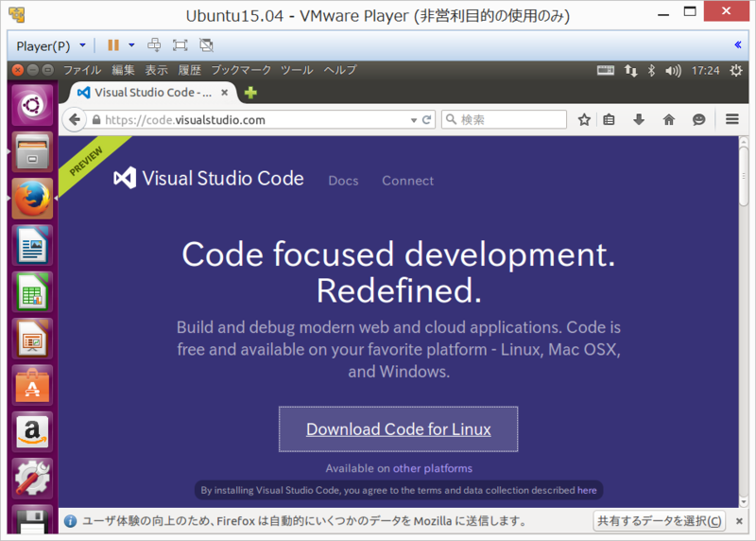
Task: Launch LibreOffice Writer
Action: pyautogui.click(x=32, y=245)
